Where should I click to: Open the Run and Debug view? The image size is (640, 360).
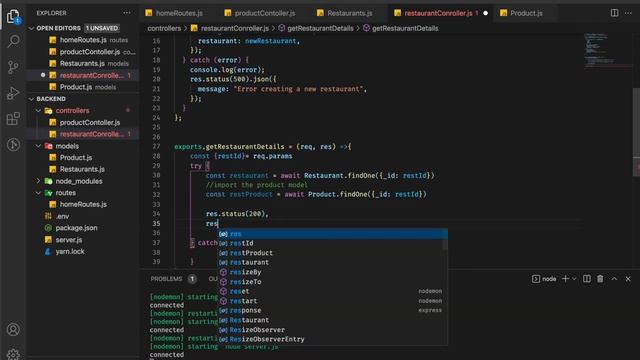point(13,93)
